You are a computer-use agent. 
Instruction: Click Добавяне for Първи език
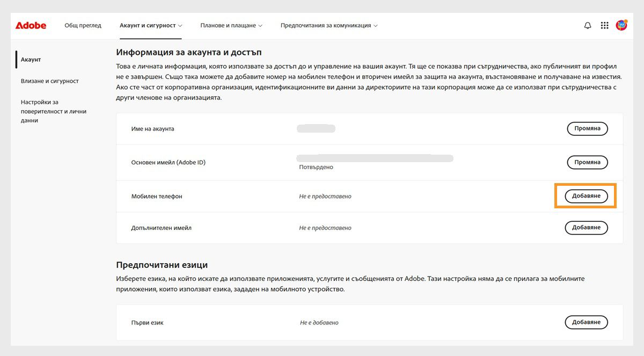click(x=586, y=322)
